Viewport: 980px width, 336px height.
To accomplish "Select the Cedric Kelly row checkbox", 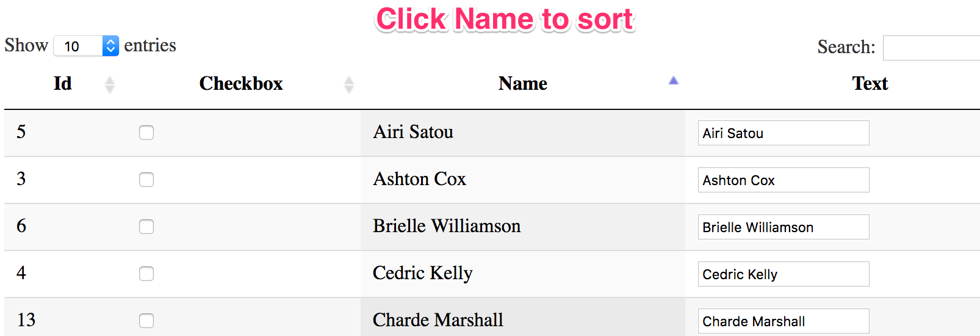I will (x=146, y=274).
